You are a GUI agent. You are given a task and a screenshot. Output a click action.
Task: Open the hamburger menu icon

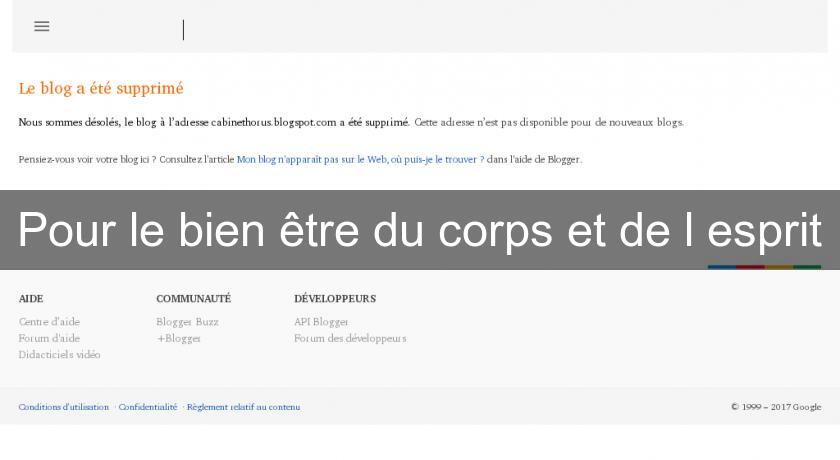(x=42, y=26)
